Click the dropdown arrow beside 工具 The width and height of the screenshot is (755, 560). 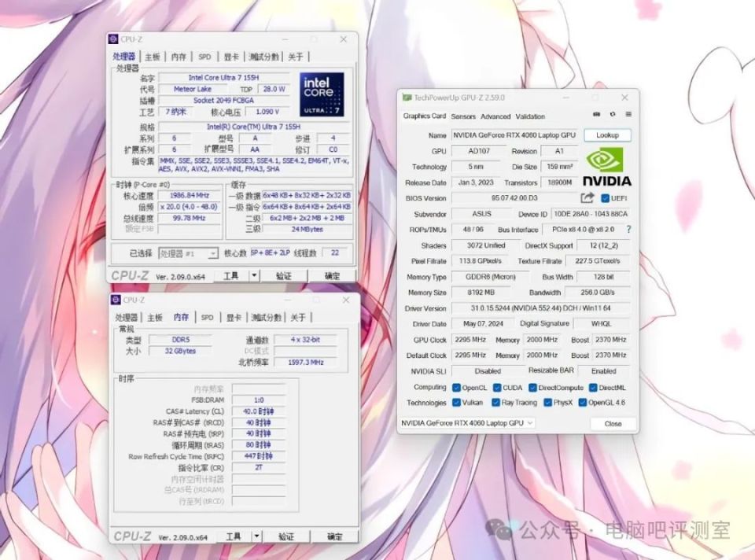[256, 275]
